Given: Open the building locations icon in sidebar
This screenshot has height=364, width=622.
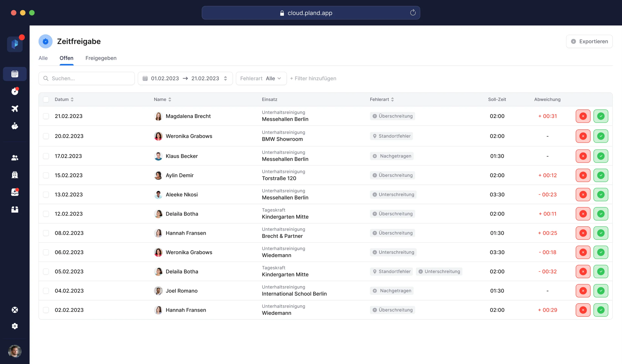Looking at the screenshot, I should [15, 174].
